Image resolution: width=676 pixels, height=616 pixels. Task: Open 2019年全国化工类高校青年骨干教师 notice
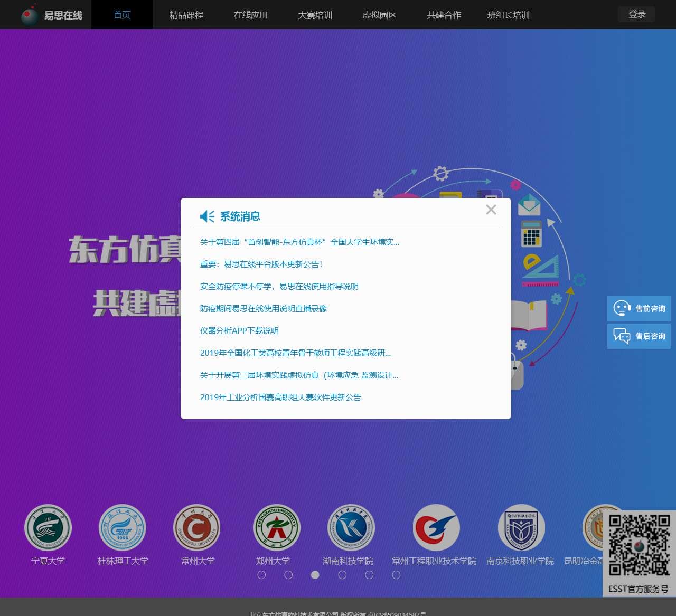295,353
